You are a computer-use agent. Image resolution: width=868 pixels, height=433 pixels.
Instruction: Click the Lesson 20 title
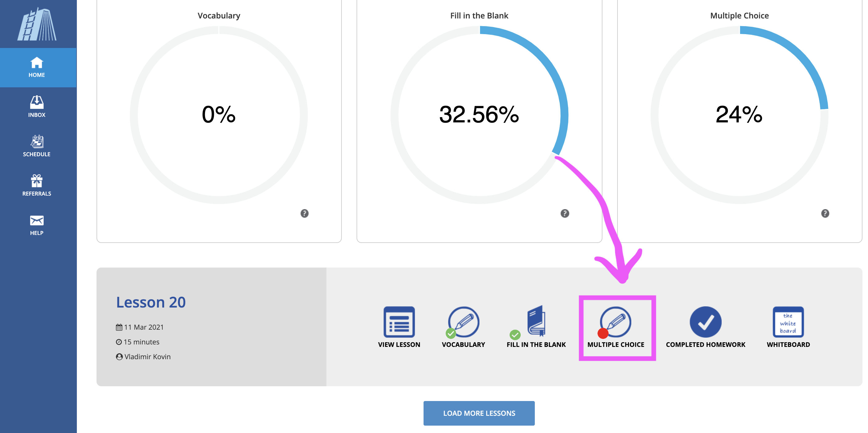(x=151, y=302)
